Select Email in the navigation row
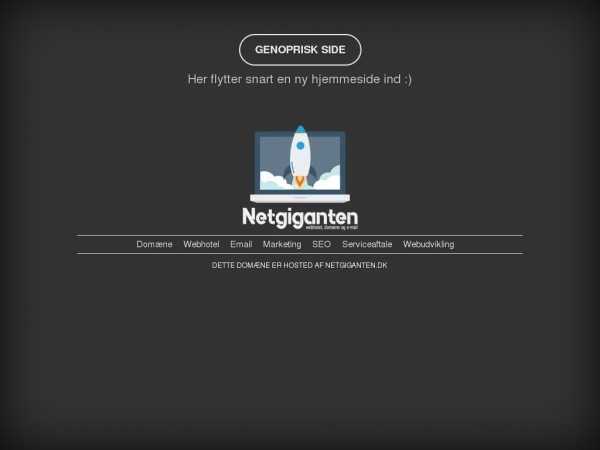 pos(241,244)
